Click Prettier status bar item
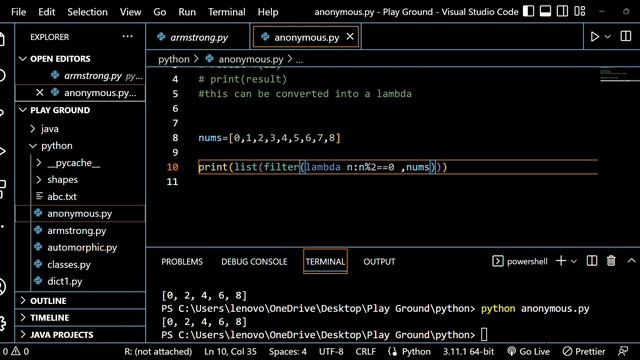640x360 pixels. (x=584, y=351)
